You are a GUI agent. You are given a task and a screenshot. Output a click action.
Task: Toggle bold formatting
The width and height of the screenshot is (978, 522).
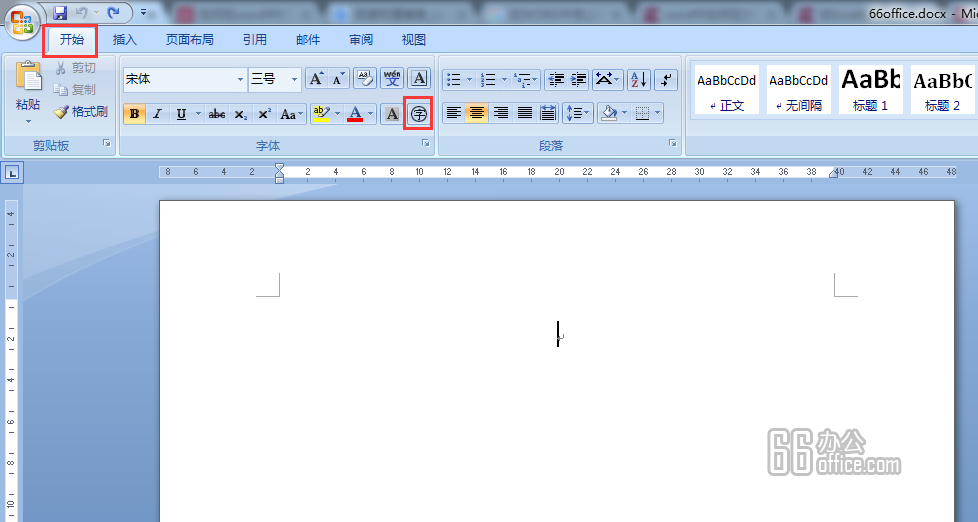point(134,114)
